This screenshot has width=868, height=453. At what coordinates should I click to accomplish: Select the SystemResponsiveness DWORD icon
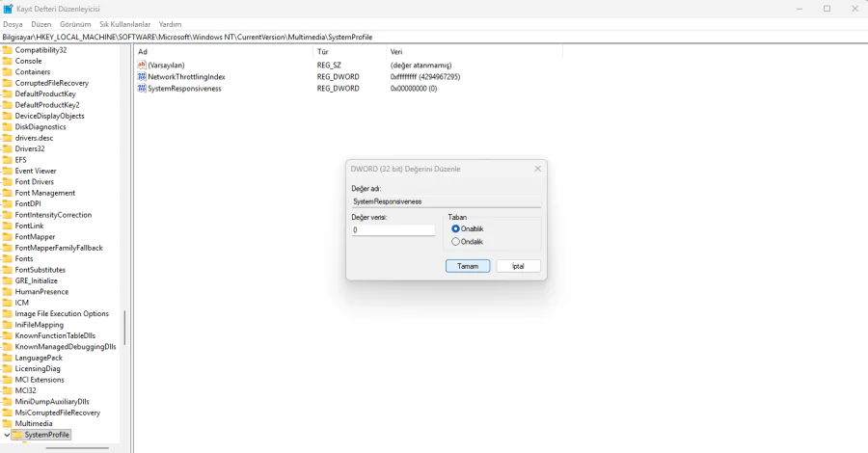pyautogui.click(x=142, y=89)
